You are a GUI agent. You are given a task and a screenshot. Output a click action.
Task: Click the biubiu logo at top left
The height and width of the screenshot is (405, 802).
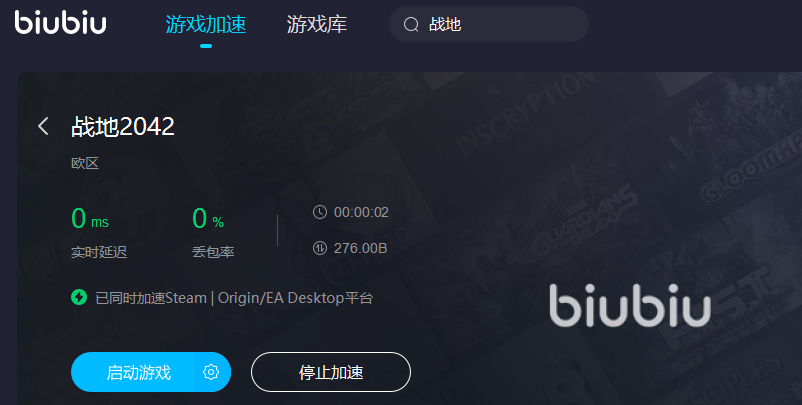[60, 22]
